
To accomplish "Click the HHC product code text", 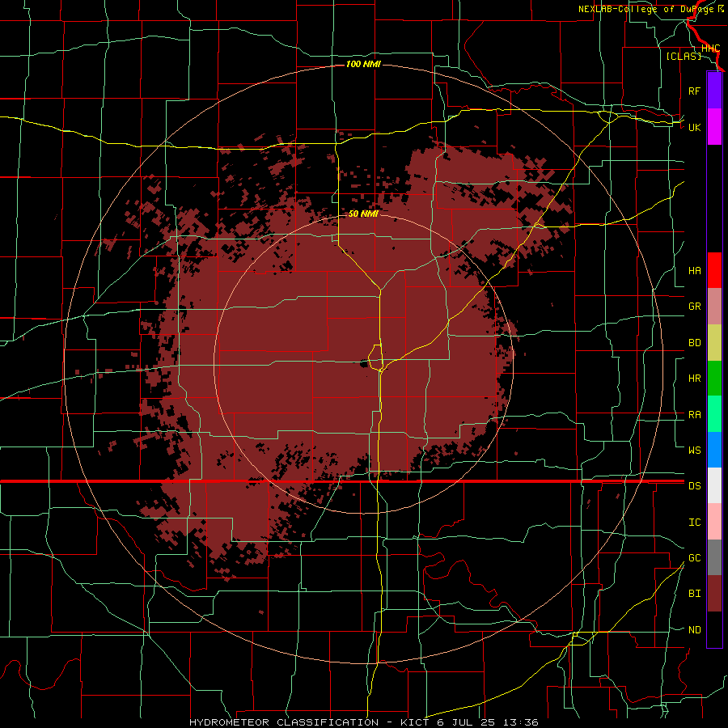I will [x=710, y=49].
